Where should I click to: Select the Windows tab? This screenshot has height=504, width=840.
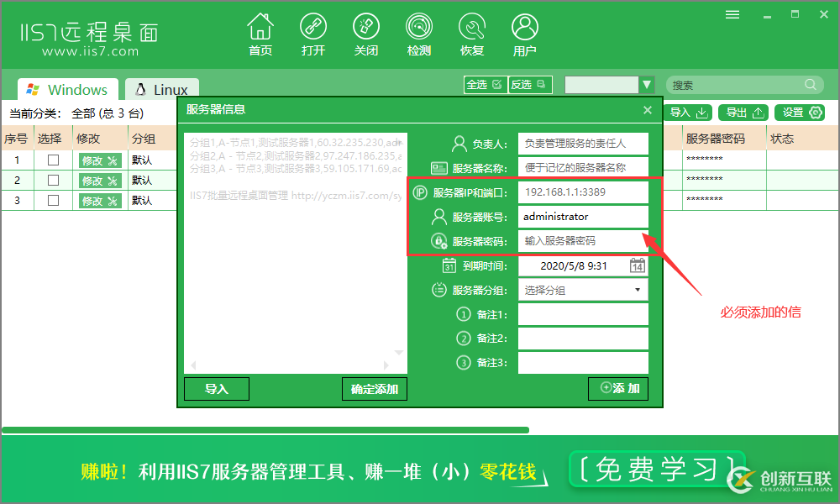[x=66, y=88]
